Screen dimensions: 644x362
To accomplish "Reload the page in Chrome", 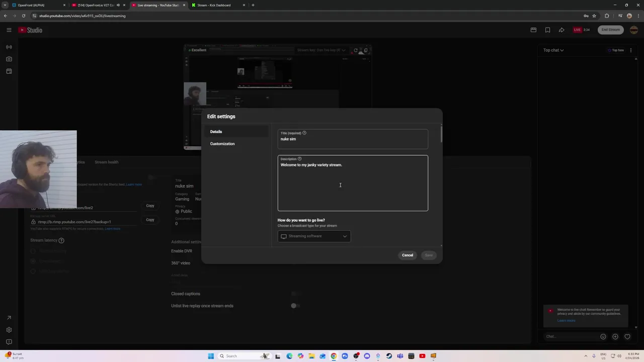I will tap(23, 16).
